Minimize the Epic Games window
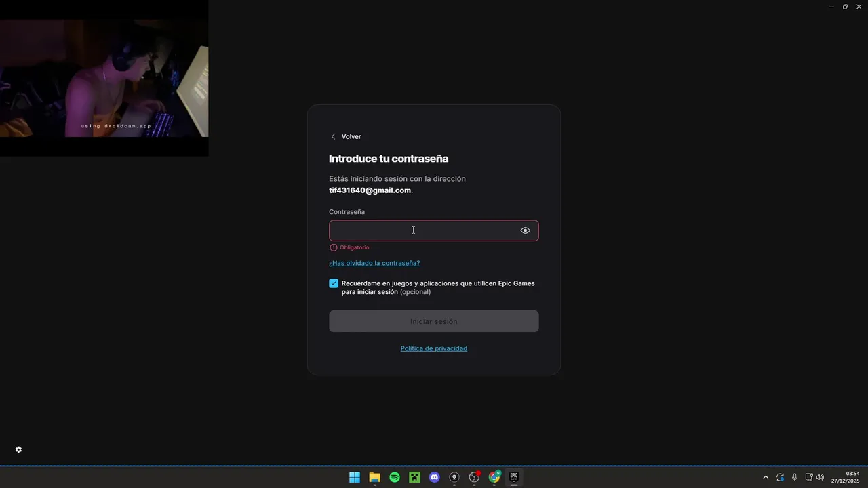 pos(832,7)
